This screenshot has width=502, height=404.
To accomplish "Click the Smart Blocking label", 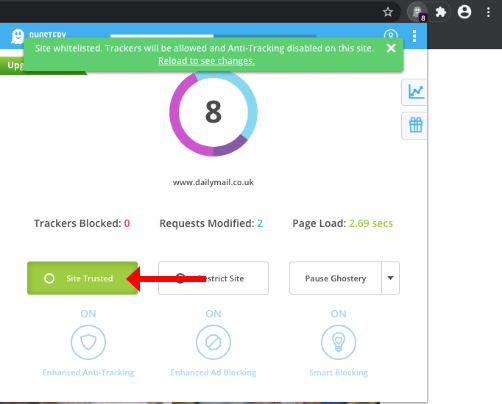I will 338,372.
